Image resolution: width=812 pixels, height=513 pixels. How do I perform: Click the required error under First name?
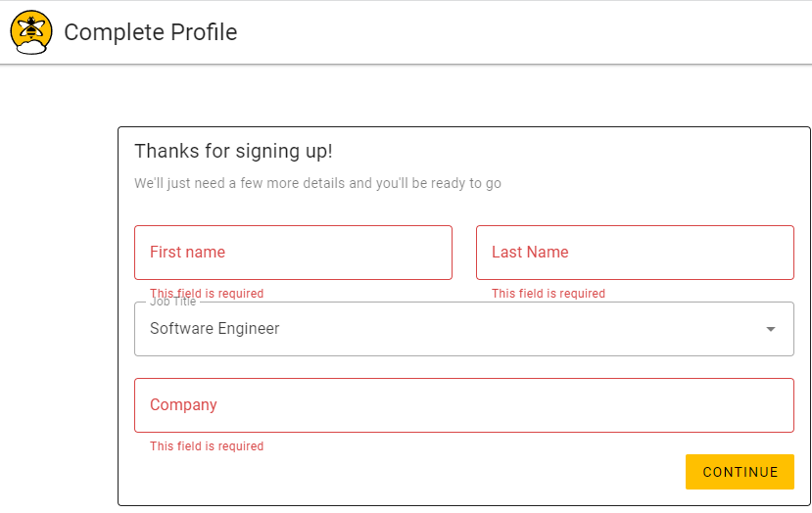coord(207,294)
